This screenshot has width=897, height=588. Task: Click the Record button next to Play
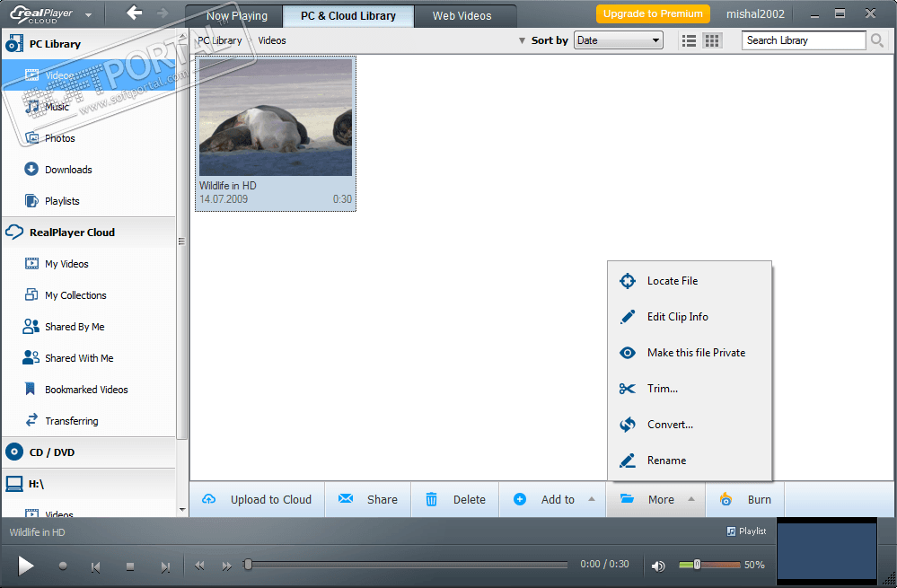63,566
